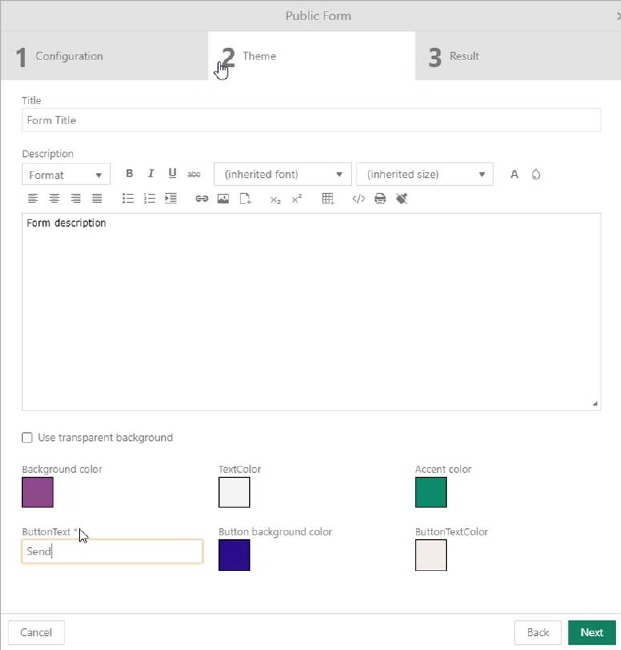This screenshot has width=621, height=650.
Task: Pick the purple Background color swatch
Action: pyautogui.click(x=38, y=492)
